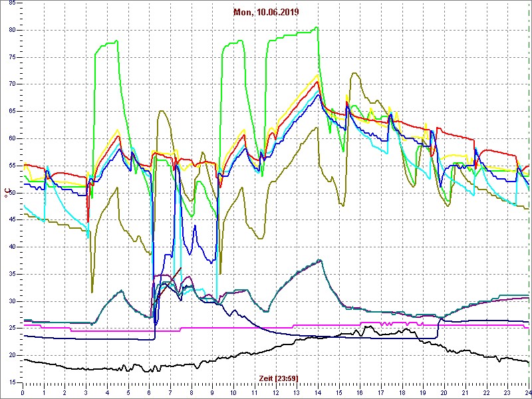Click the Zeit [23:59] axis label
The image size is (532, 399).
click(x=279, y=378)
